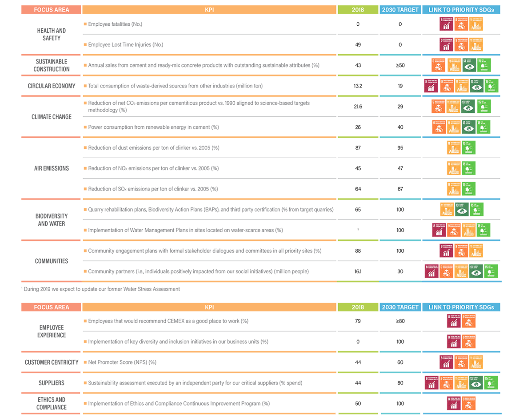The height and width of the screenshot is (420, 516).
Task: Click SDG 8 icon in Employee fatalities row
Action: tap(446, 24)
